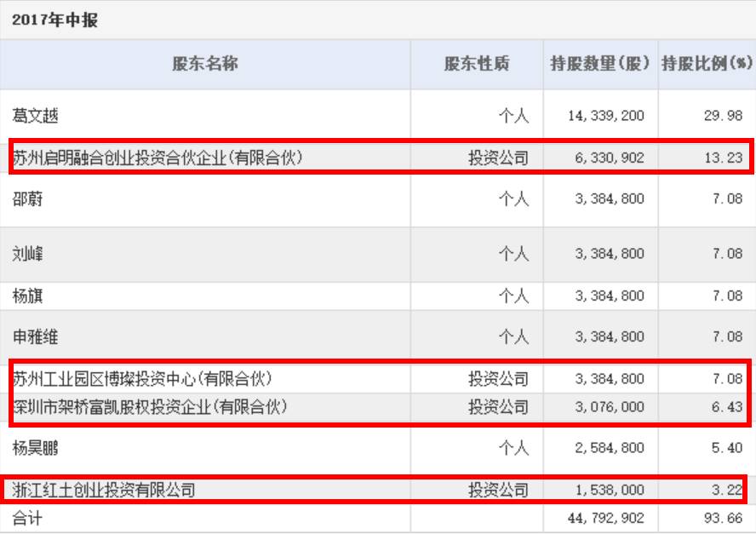
Task: Click 投资公司 in the 浙江红土 row
Action: pos(499,490)
